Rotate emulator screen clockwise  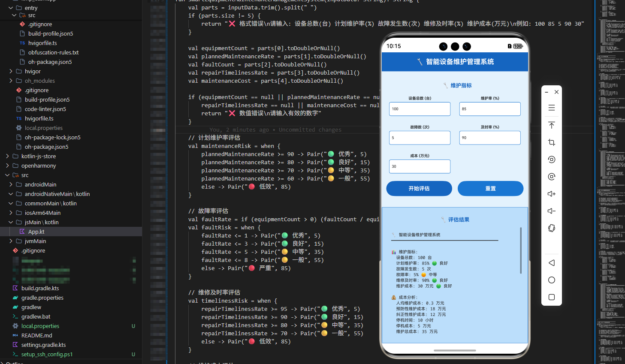point(552,177)
